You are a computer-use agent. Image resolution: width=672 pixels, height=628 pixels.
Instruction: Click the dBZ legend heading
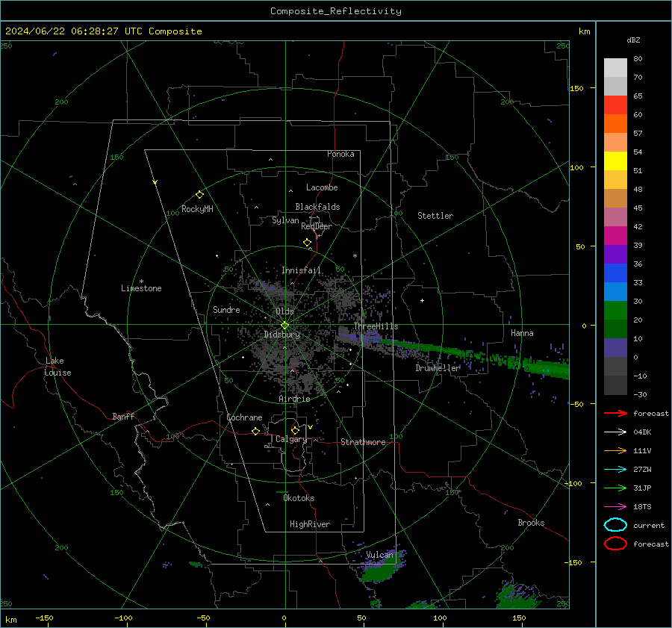coord(633,40)
